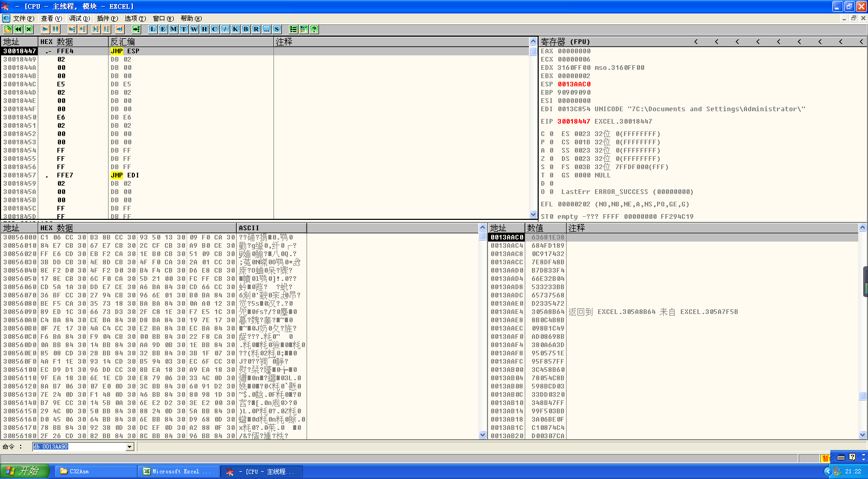Click dump pane scroll-down arrow

point(482,435)
